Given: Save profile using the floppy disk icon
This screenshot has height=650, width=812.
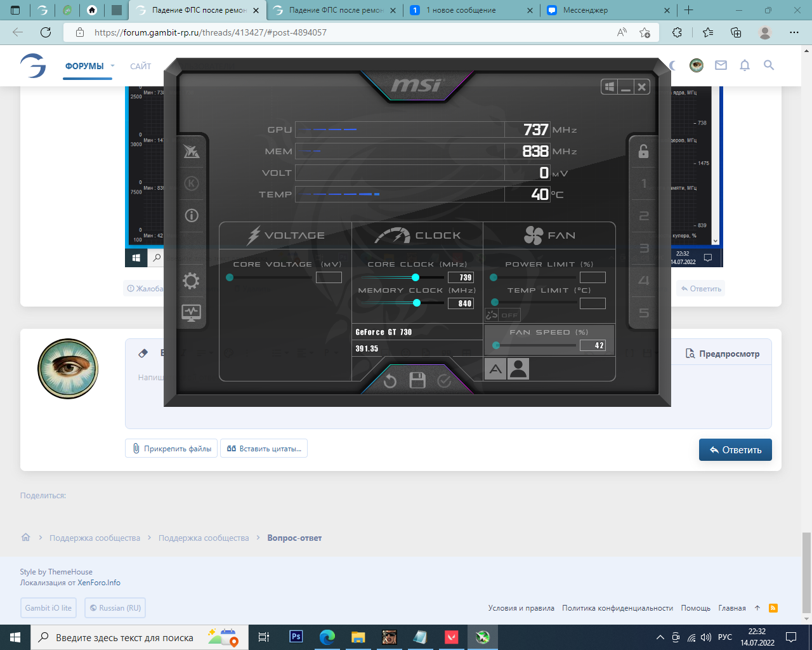Looking at the screenshot, I should pyautogui.click(x=417, y=380).
